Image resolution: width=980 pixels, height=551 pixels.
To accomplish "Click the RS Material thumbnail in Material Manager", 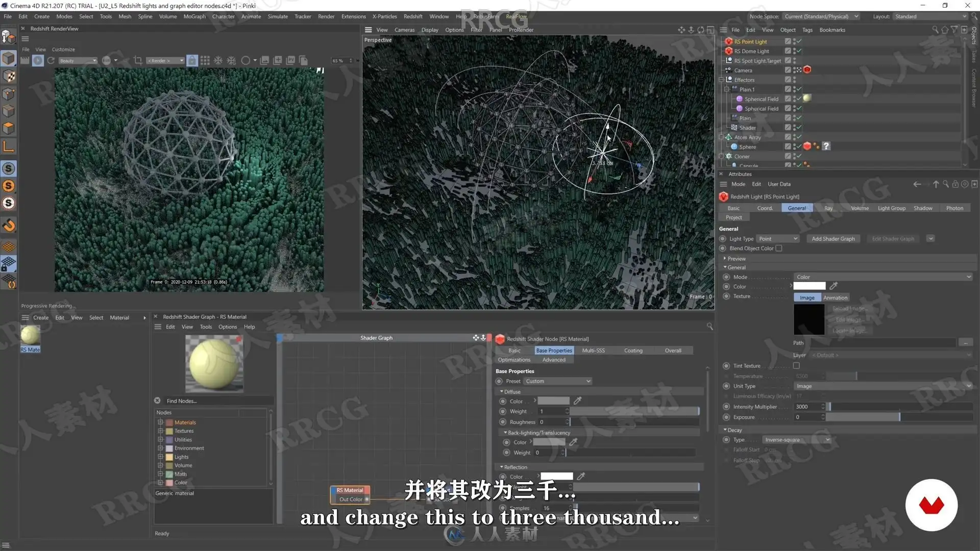I will point(30,335).
